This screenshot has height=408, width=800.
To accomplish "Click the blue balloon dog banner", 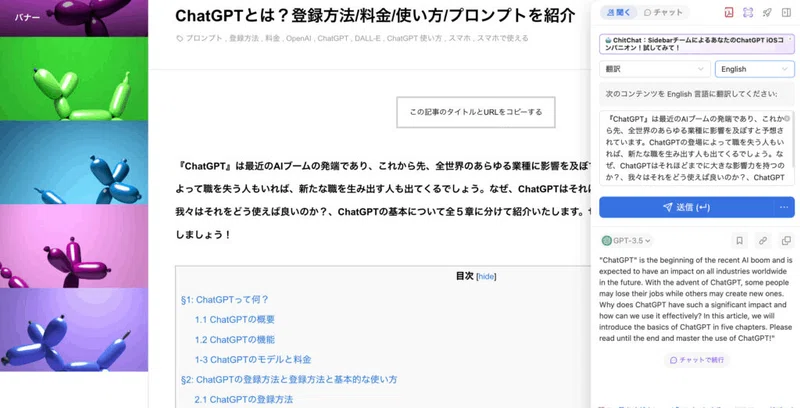I will point(74,163).
